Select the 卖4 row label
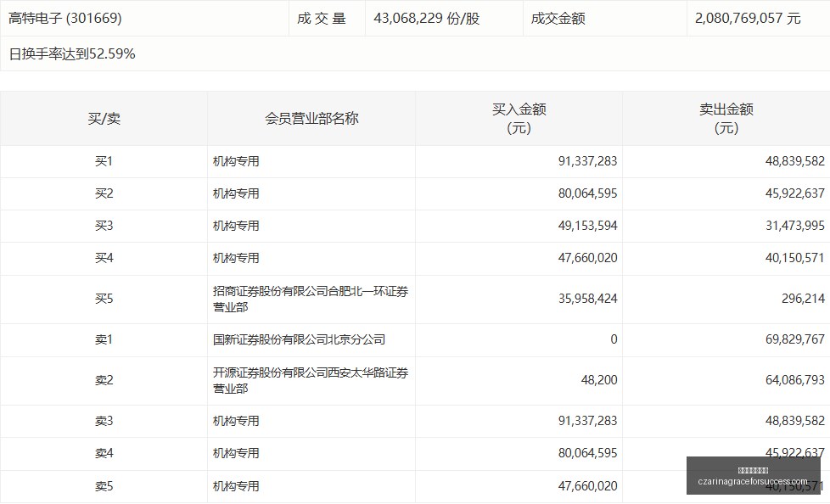The width and height of the screenshot is (830, 504). (x=104, y=453)
